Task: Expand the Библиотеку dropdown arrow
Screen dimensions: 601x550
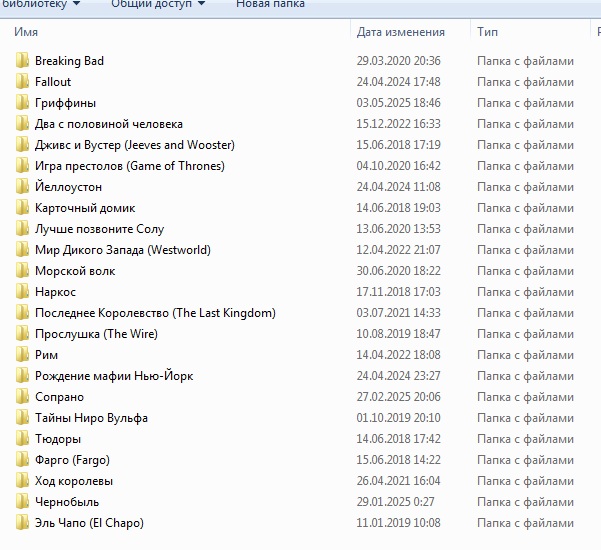Action: coord(103,4)
